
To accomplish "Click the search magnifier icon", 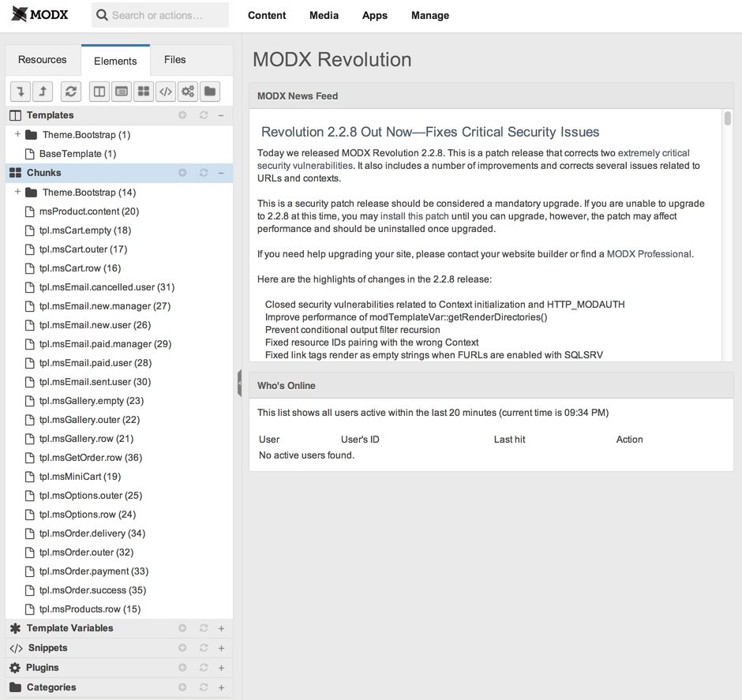I will [x=102, y=15].
